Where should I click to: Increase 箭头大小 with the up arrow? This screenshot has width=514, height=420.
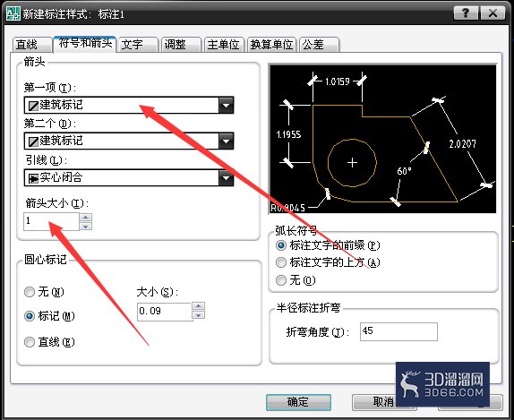[86, 217]
